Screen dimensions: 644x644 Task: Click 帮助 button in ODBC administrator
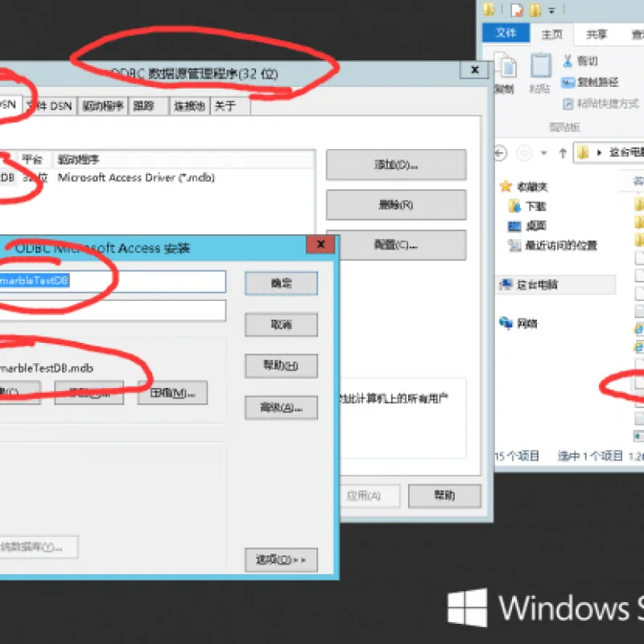[445, 496]
